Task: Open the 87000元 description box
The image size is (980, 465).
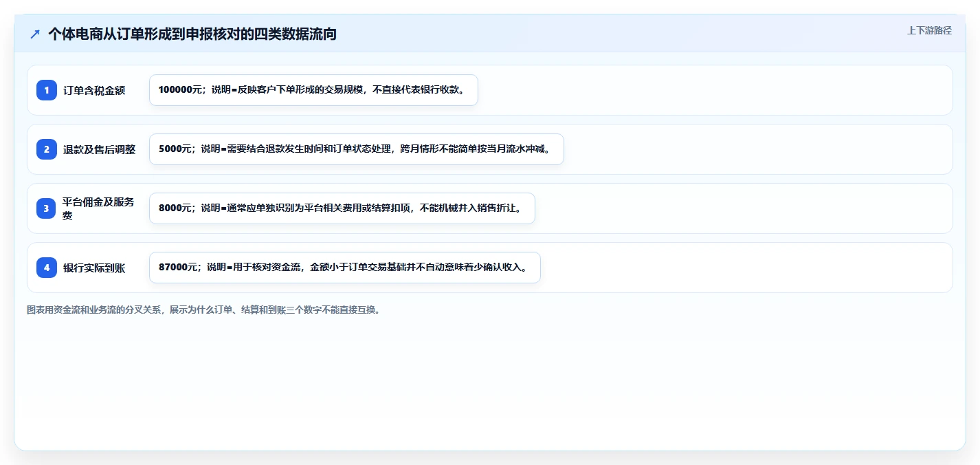Action: (345, 268)
